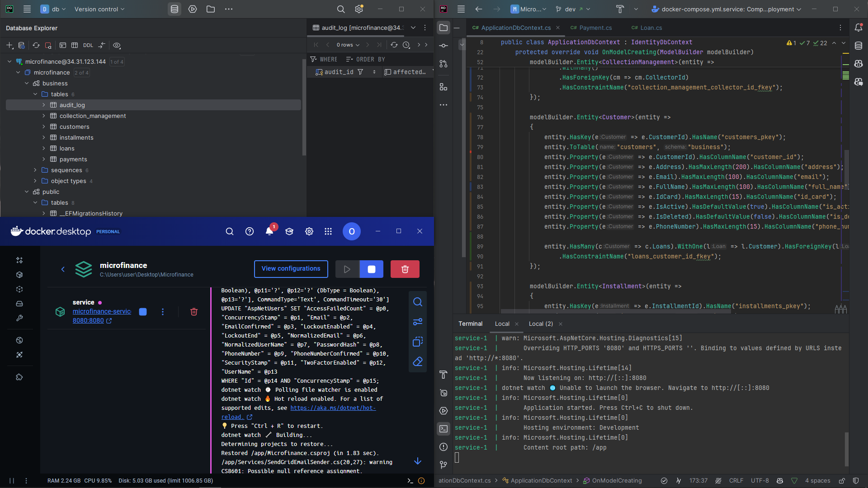Reload audit_log table data

tap(394, 45)
